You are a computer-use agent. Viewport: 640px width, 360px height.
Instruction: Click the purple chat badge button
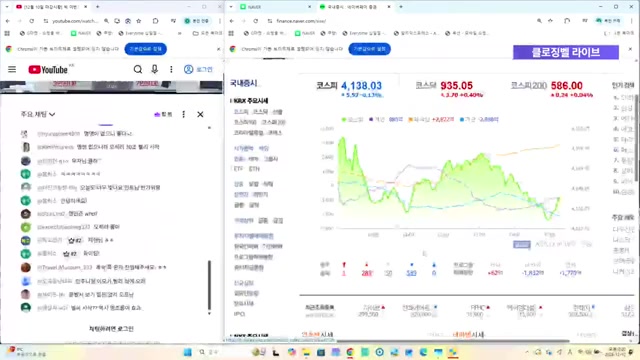tap(163, 114)
